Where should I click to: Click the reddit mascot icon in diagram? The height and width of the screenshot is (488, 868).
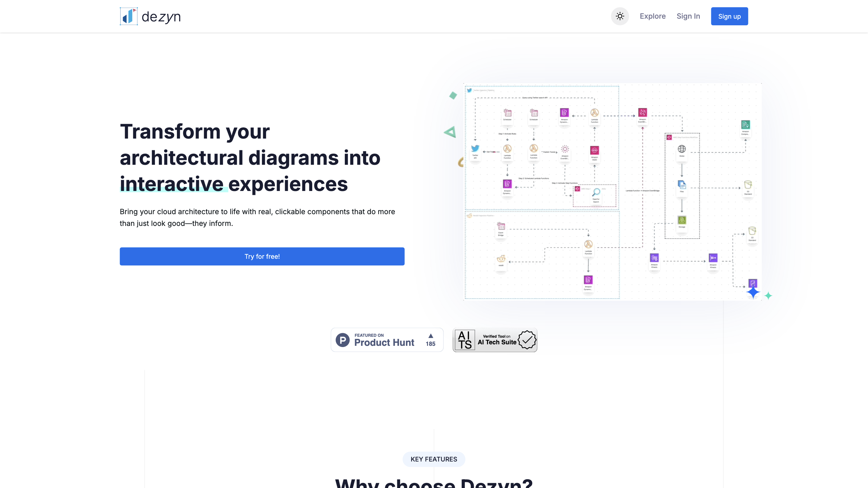pos(501,258)
